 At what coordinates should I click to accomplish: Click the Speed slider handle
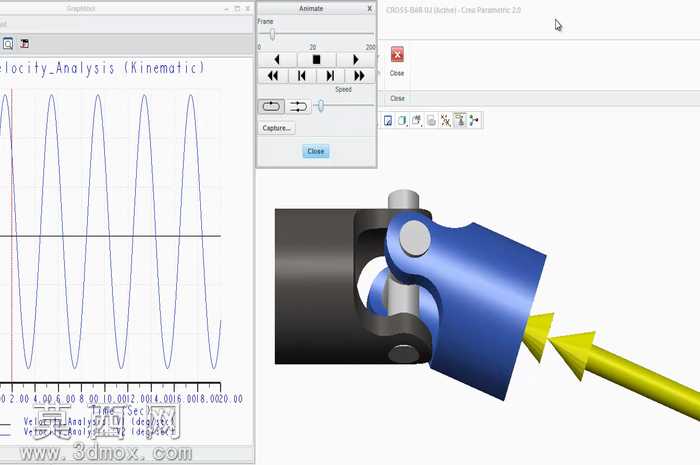[x=321, y=106]
